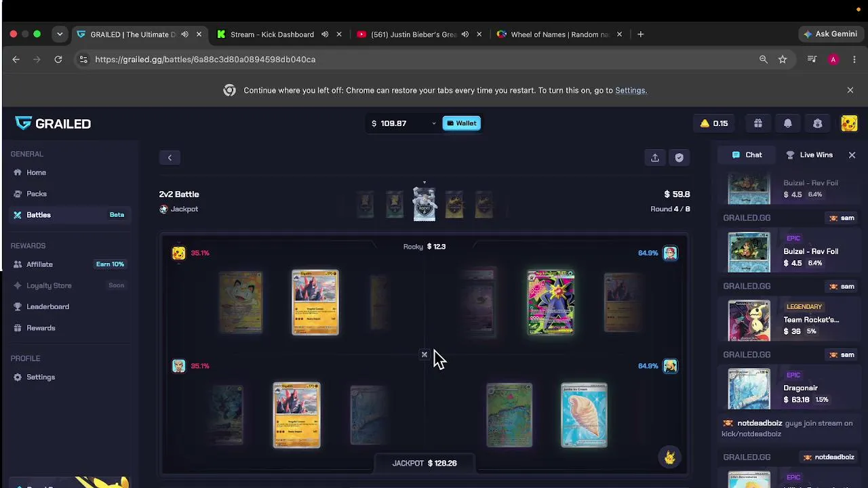Viewport: 868px width, 488px height.
Task: Click the "2v2 Battle" title
Action: [179, 195]
